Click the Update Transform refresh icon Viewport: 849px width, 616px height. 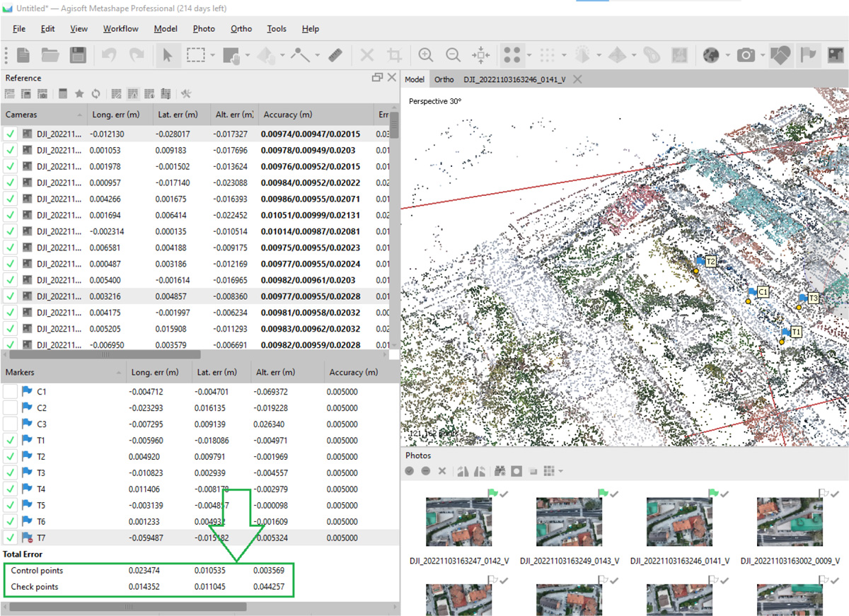[x=95, y=93]
